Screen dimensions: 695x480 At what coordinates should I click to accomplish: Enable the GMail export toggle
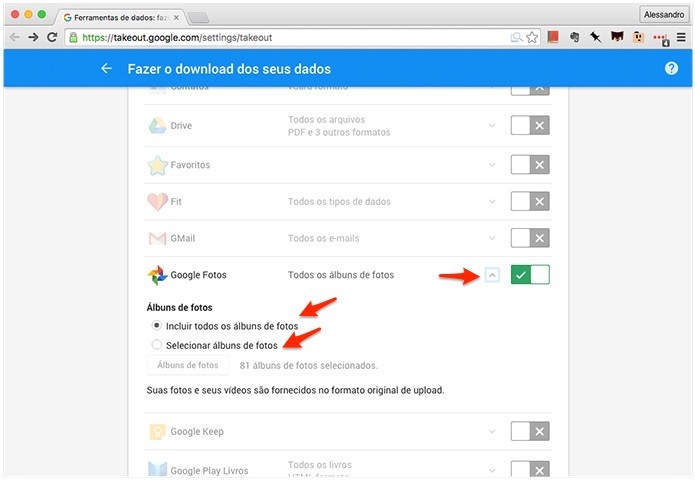tap(530, 238)
